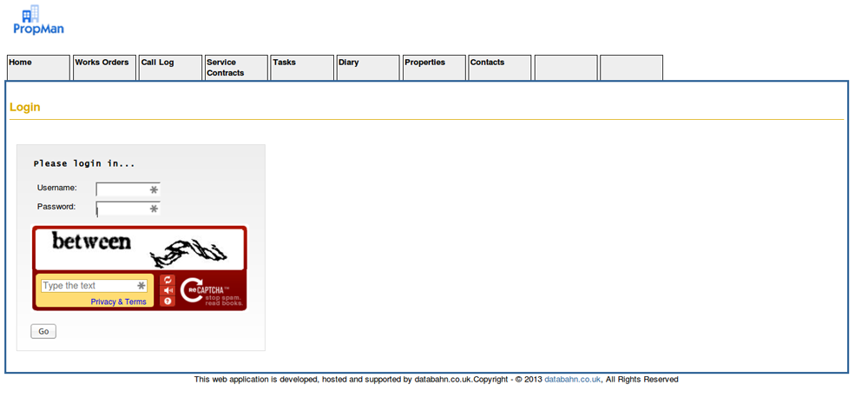The width and height of the screenshot is (868, 411).
Task: Go to the Call Log tab
Action: 170,68
